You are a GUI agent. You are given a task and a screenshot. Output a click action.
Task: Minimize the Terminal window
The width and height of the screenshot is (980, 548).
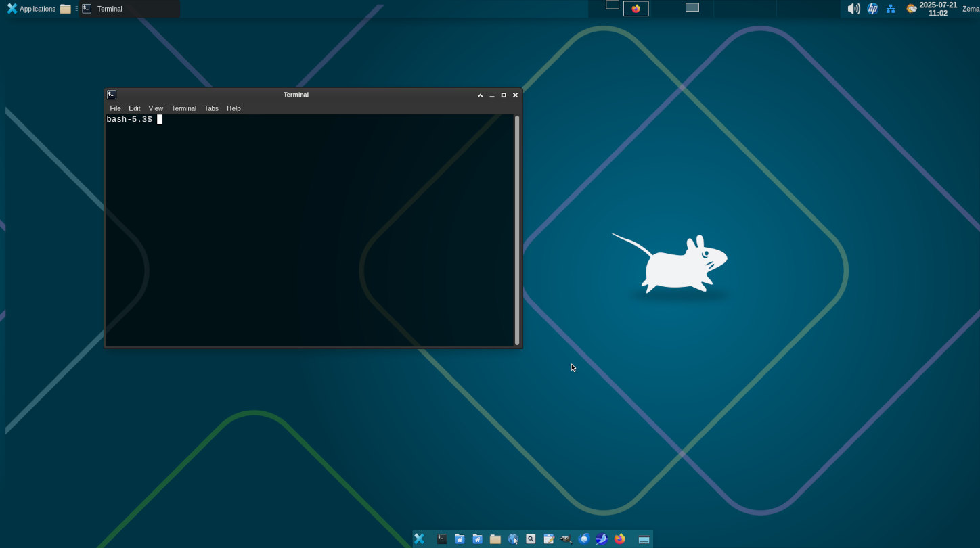pos(492,95)
